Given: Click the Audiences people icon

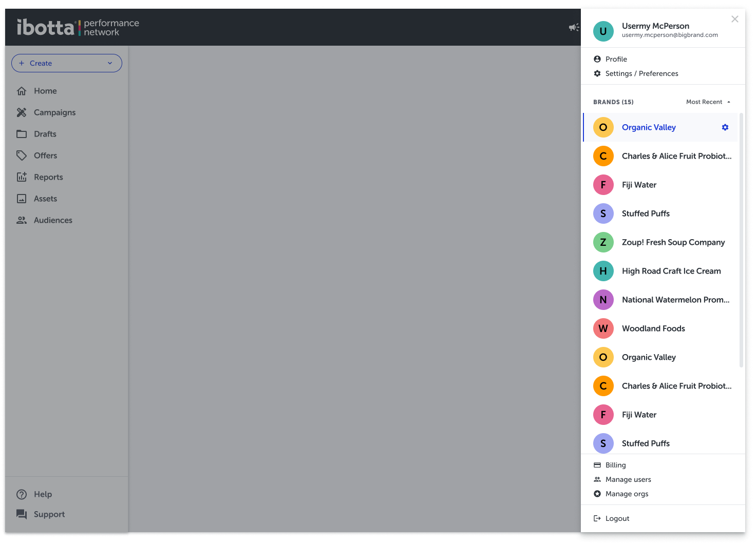Looking at the screenshot, I should pos(22,220).
